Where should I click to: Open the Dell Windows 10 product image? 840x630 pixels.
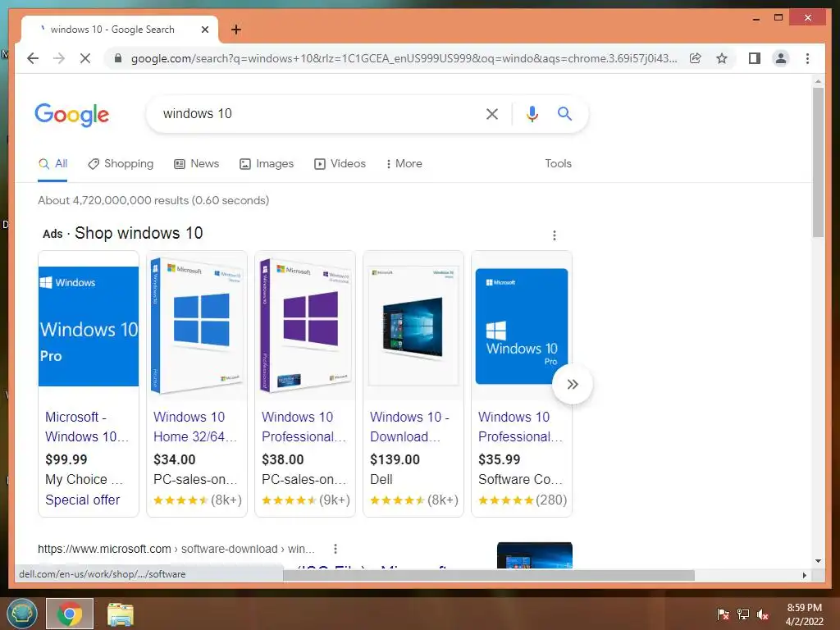(x=413, y=326)
